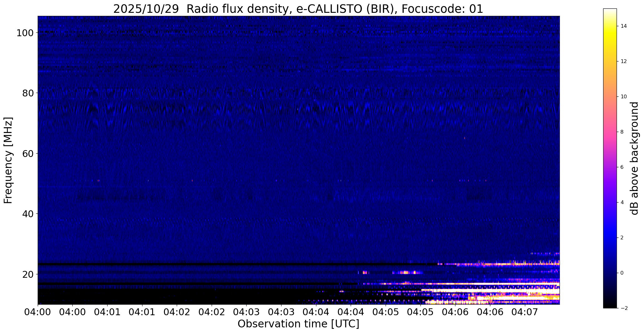
Task: Click the 8 tick label on the colorbar
Action: click(622, 132)
